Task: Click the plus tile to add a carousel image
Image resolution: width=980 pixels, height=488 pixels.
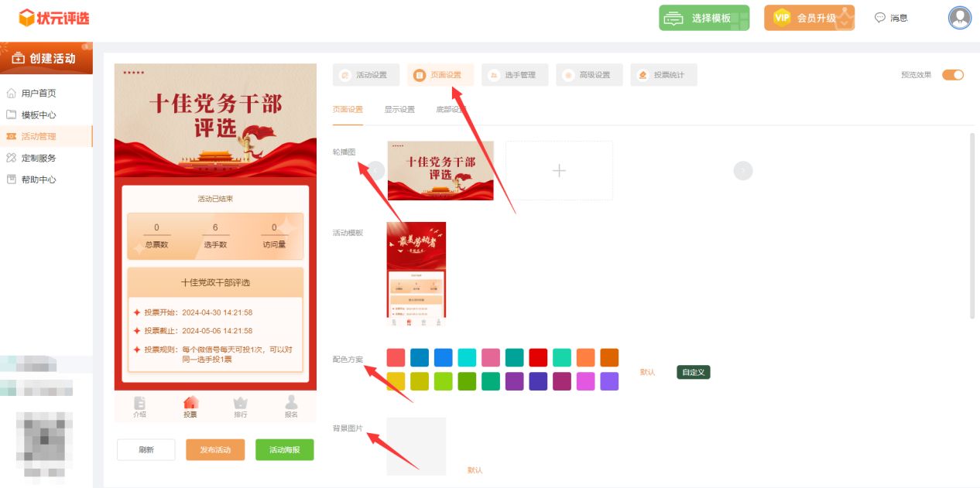Action: (x=559, y=169)
